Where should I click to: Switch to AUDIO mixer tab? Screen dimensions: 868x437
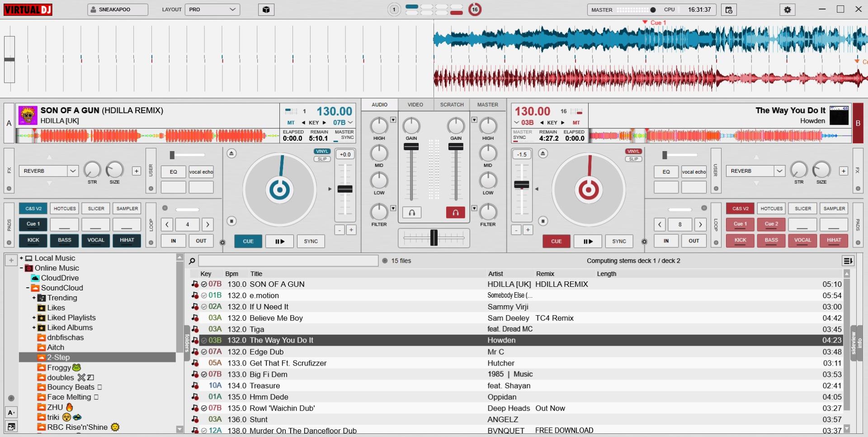[379, 104]
